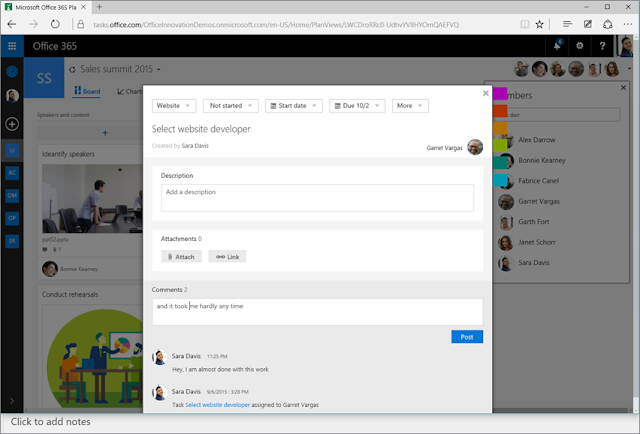Expand the More options dropdown
This screenshot has width=640, height=434.
coord(410,106)
